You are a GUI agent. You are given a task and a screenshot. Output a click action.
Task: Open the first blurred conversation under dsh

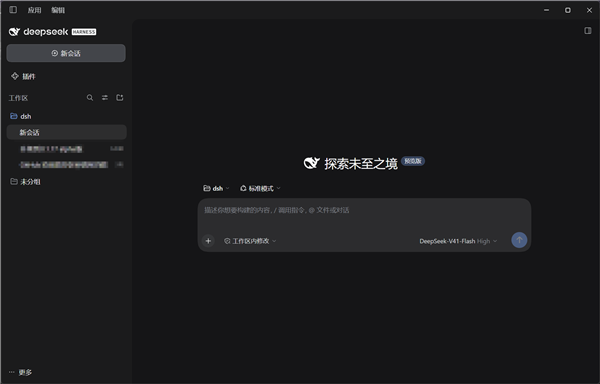pyautogui.click(x=67, y=149)
